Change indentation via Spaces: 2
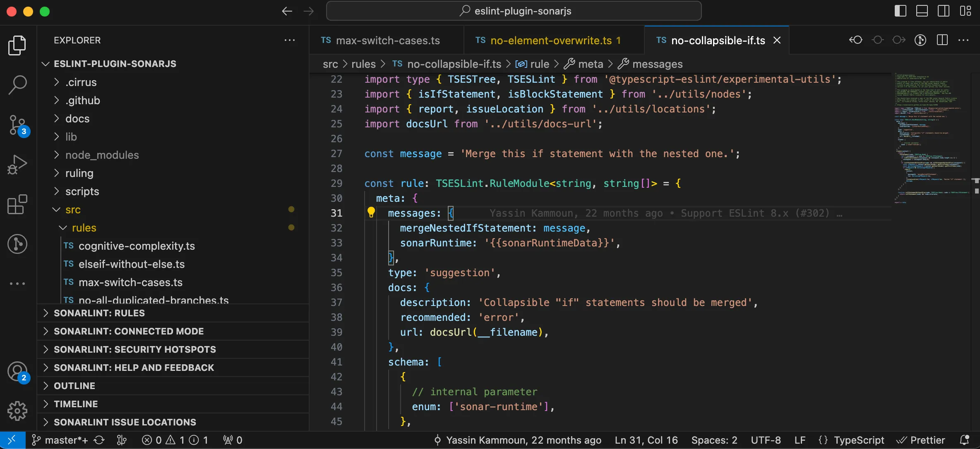Image resolution: width=980 pixels, height=449 pixels. coord(714,440)
